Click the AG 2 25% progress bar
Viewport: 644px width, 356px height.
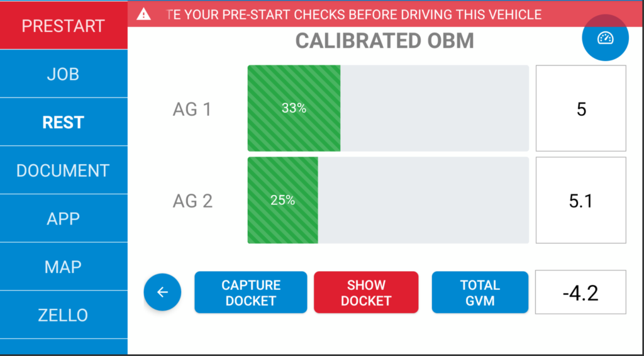click(388, 201)
